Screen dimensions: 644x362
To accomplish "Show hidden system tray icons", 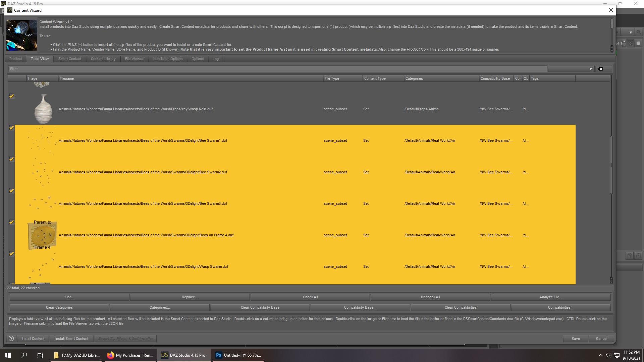I will tap(600, 355).
